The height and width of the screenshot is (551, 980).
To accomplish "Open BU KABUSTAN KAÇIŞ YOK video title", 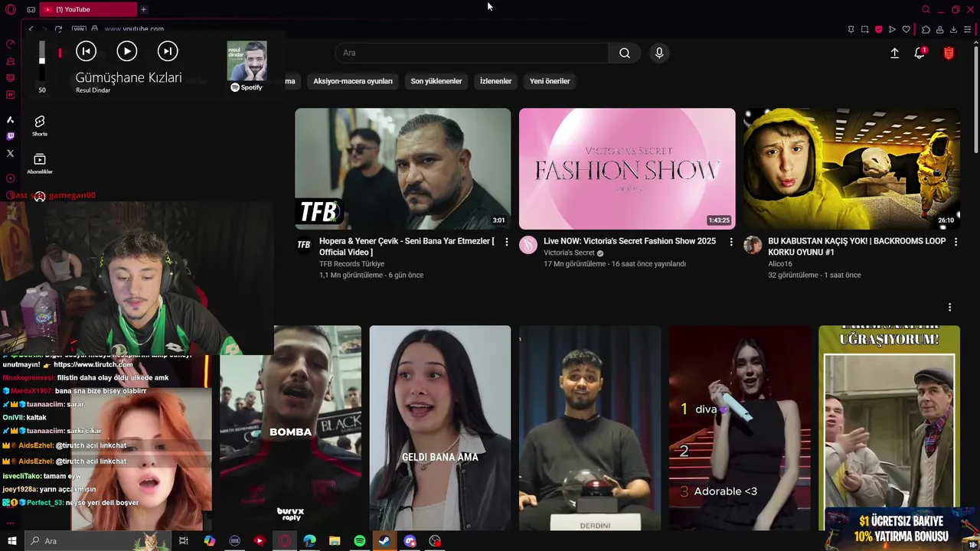I will [857, 246].
